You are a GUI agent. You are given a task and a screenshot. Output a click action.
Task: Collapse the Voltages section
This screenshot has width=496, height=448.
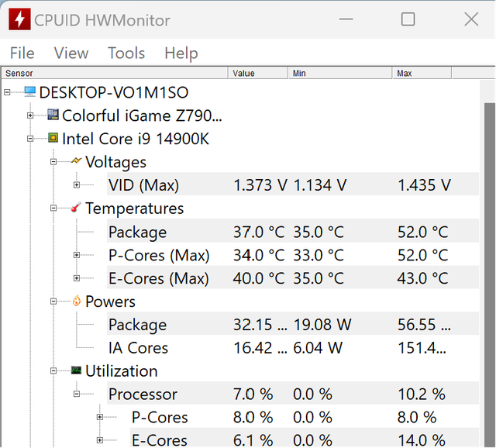[x=53, y=162]
